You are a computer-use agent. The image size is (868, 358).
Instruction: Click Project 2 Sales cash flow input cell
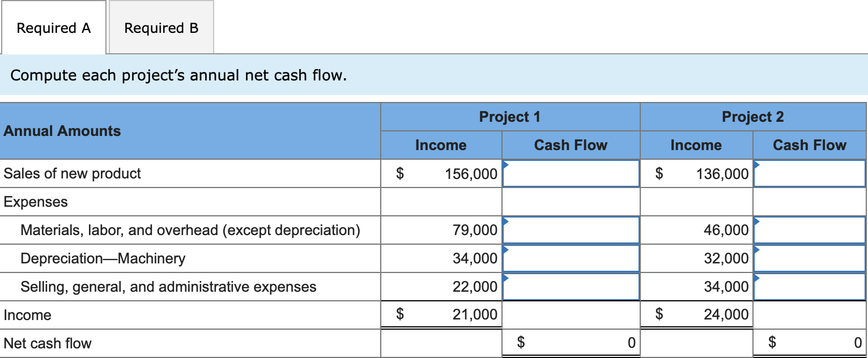point(809,173)
